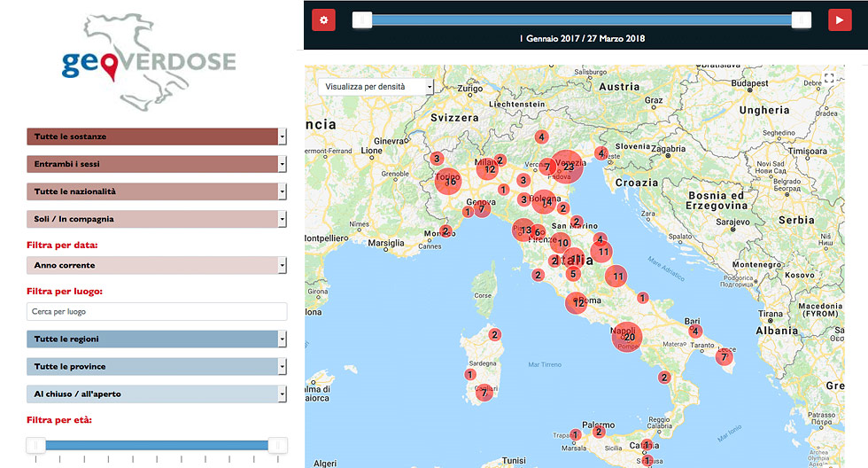Select the Firenze marker 6

[538, 232]
